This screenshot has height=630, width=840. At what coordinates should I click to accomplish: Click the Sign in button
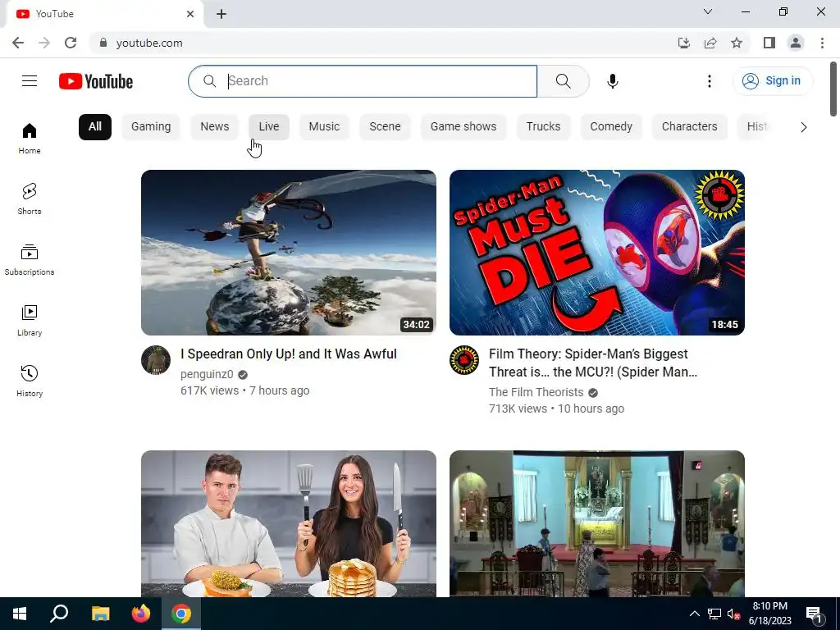coord(773,81)
